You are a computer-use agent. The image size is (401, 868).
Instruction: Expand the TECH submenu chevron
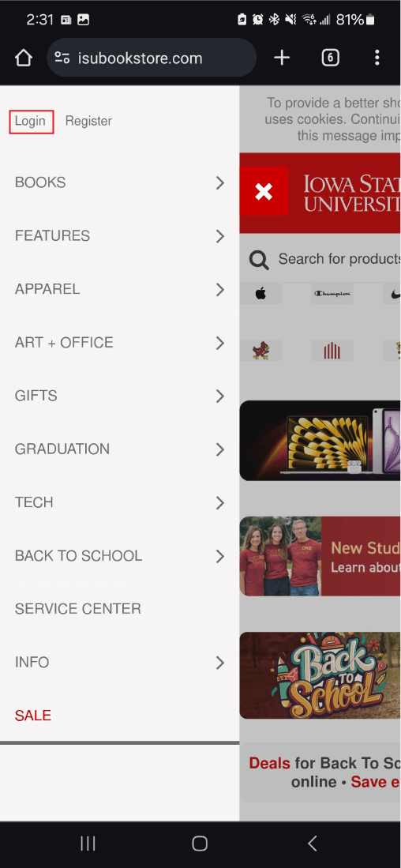(x=220, y=502)
